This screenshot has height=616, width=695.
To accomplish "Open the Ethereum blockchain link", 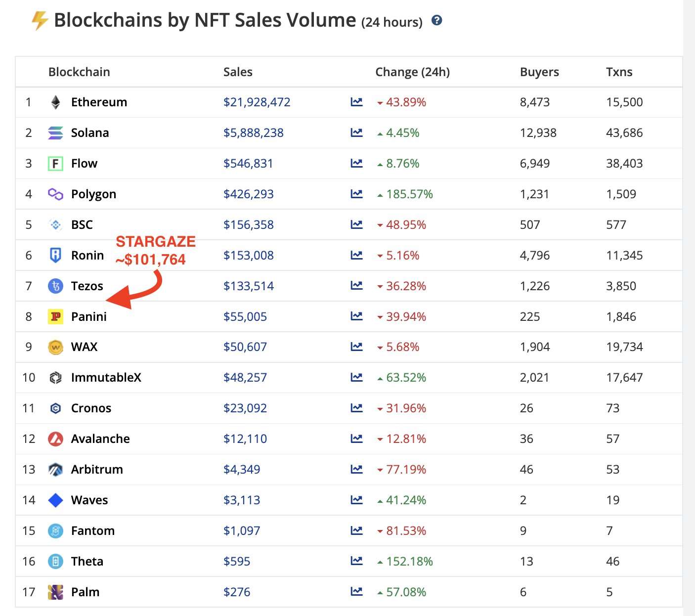I will coord(99,102).
